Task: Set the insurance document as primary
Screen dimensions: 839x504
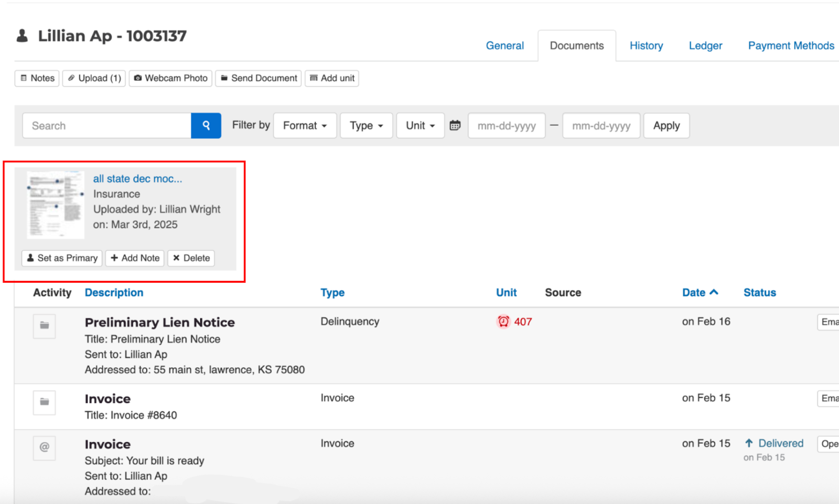Action: click(62, 258)
